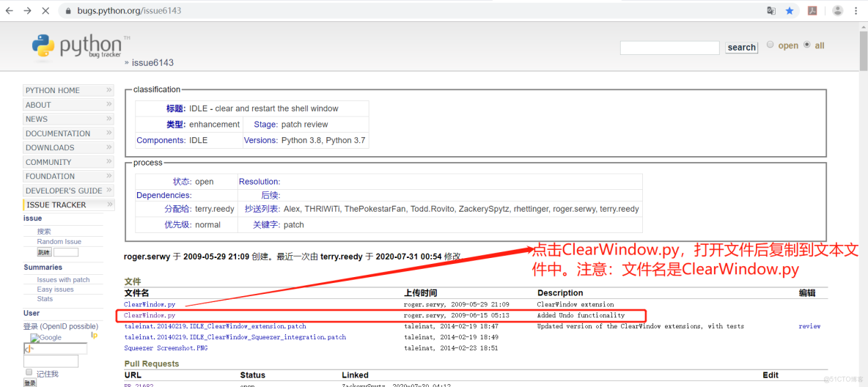Select the 'open' radio button
The height and width of the screenshot is (387, 868).
(770, 45)
